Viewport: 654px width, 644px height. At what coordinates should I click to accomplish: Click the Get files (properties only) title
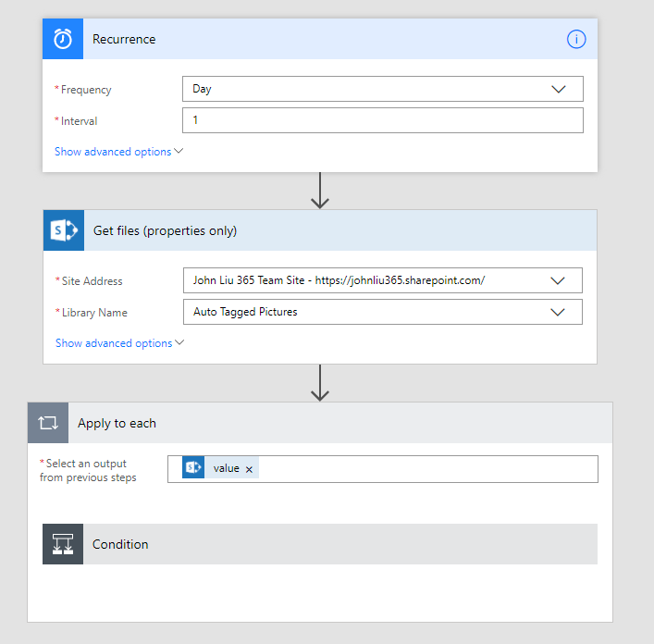click(165, 230)
